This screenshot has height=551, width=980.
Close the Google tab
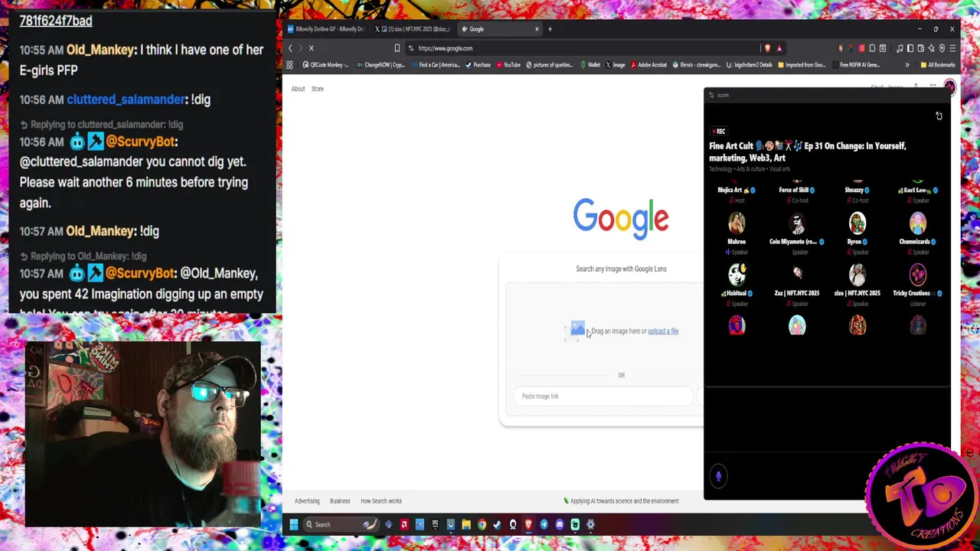coord(537,29)
